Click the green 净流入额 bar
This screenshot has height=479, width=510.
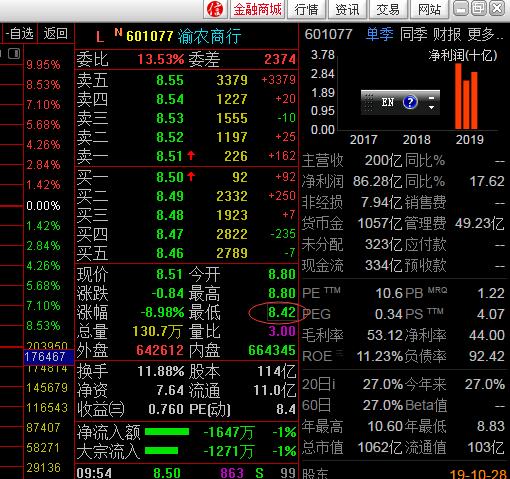tap(167, 432)
